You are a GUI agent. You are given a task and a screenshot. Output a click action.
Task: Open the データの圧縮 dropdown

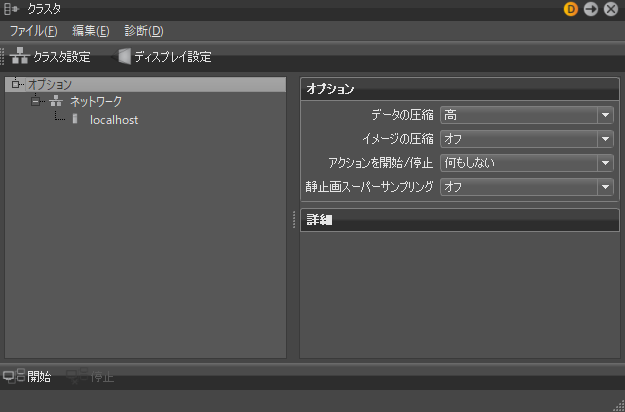pyautogui.click(x=527, y=115)
